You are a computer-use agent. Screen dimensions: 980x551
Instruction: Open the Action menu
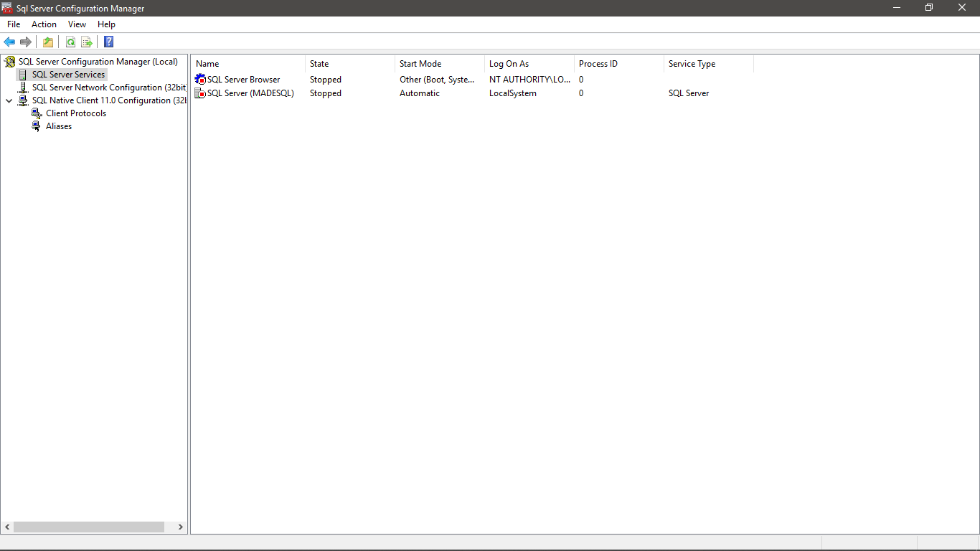(44, 24)
